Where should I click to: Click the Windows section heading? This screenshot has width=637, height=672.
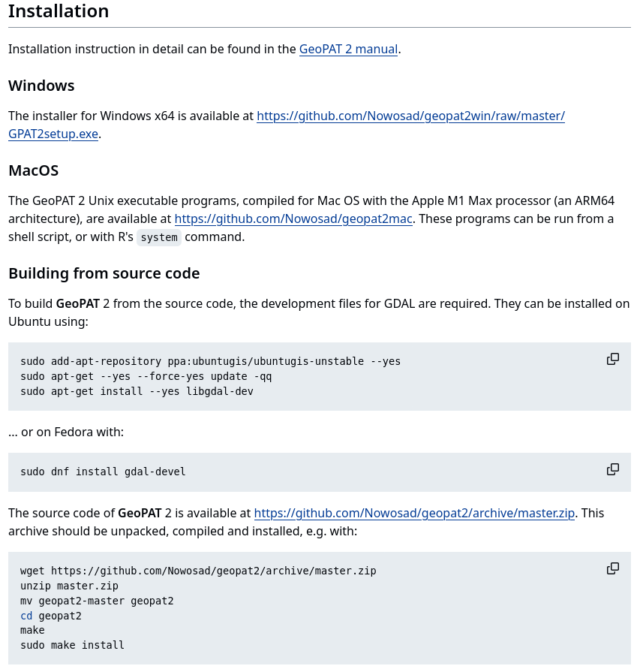(x=41, y=86)
